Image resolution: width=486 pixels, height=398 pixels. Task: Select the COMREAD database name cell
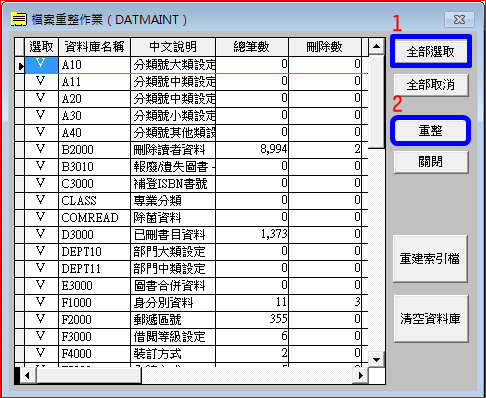(x=94, y=218)
